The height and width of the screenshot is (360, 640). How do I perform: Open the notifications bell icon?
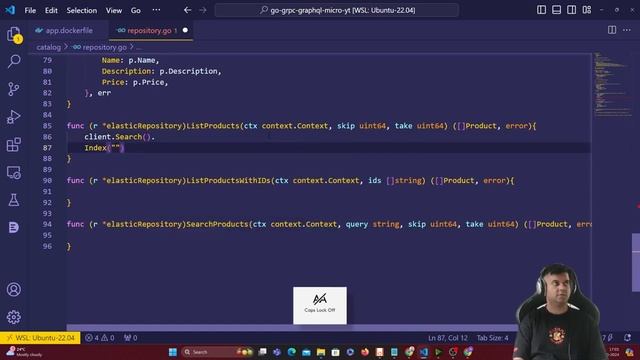(x=627, y=338)
